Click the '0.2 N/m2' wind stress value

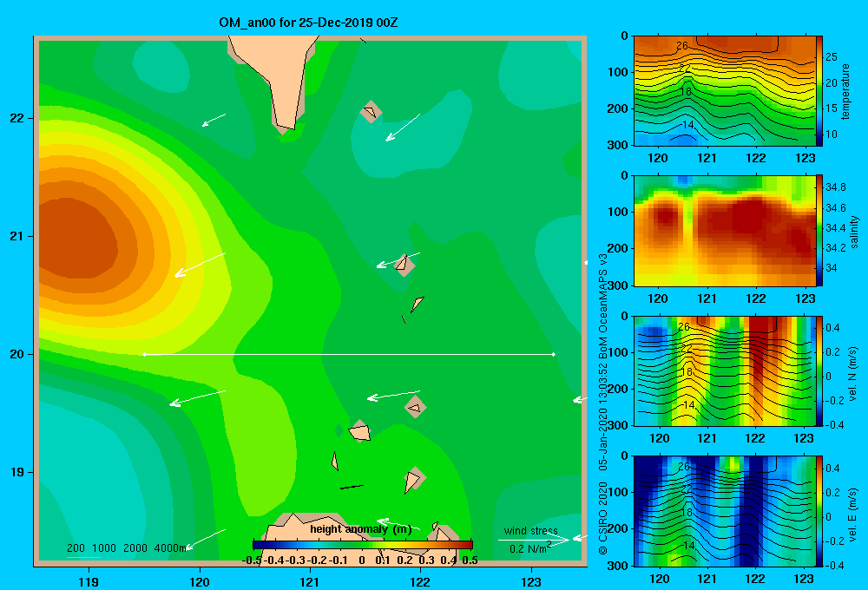coord(530,548)
